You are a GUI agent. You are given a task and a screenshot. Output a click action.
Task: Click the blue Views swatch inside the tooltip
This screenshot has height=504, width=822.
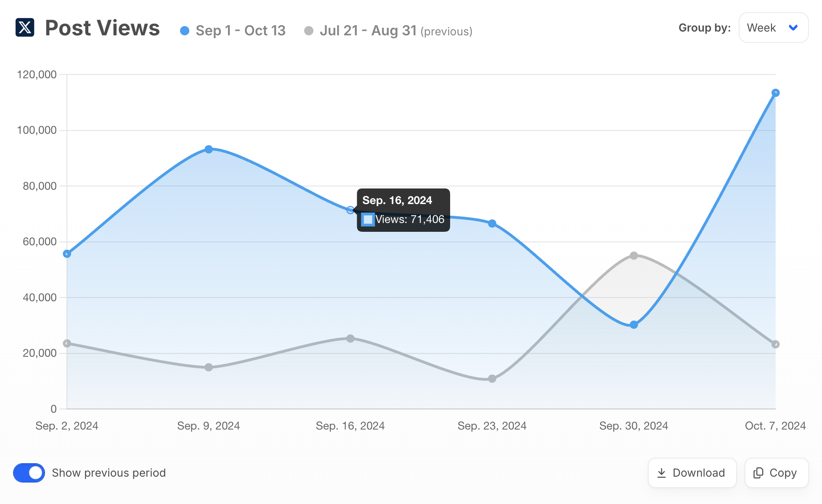click(x=368, y=219)
